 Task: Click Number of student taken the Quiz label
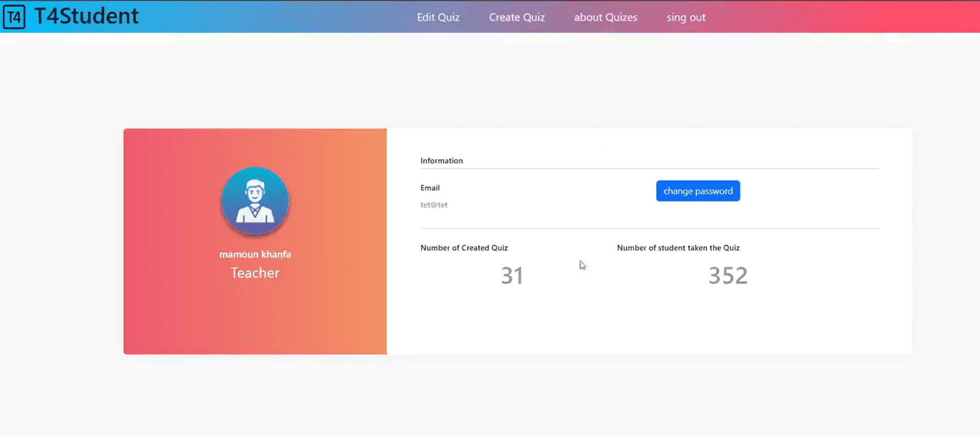(678, 247)
